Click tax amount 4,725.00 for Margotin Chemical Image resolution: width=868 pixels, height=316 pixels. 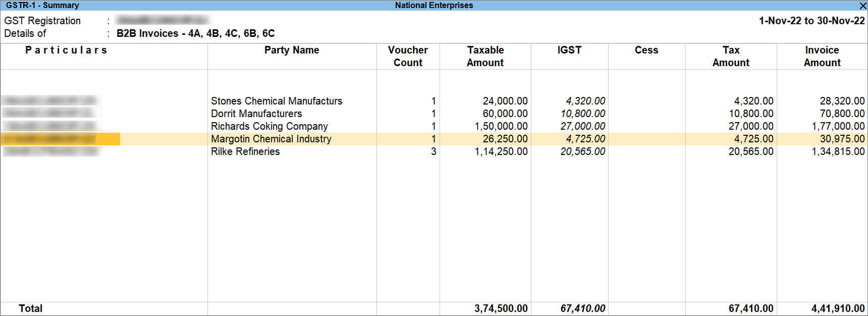(x=754, y=139)
